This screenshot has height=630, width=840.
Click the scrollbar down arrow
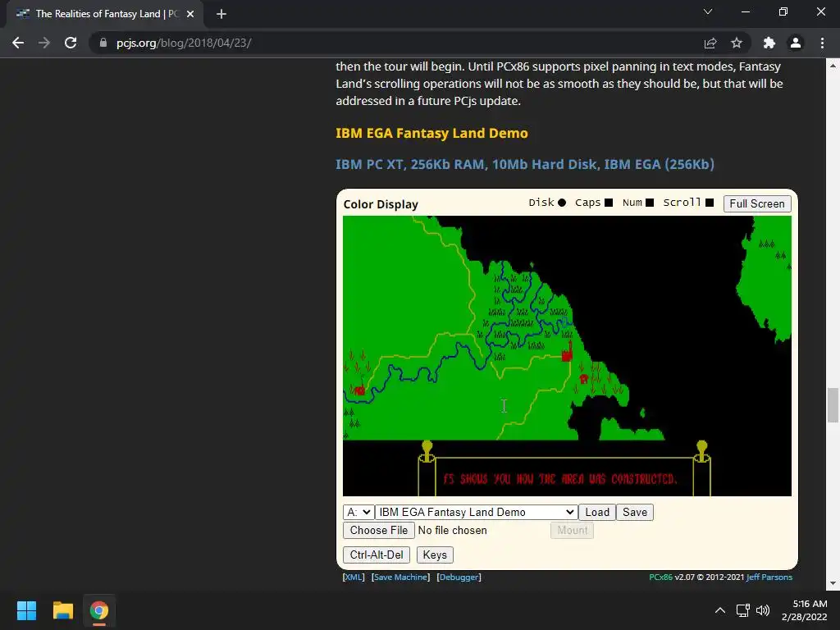click(x=833, y=583)
